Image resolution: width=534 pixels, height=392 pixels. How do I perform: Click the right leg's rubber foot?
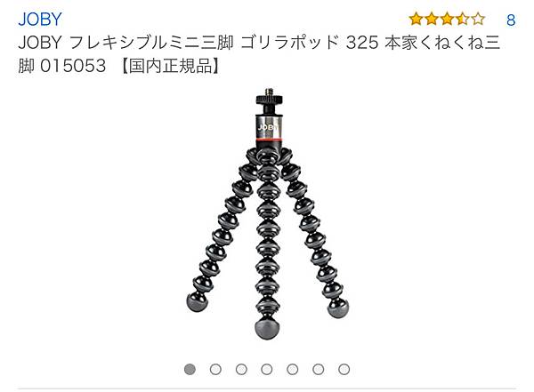[338, 308]
